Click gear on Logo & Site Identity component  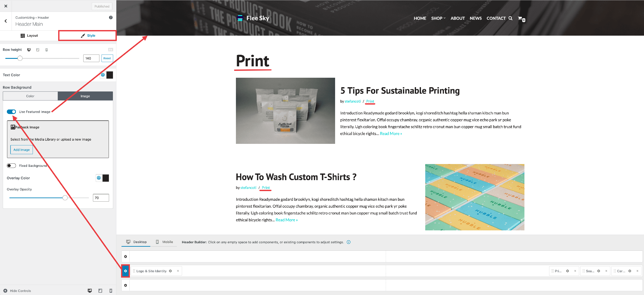170,271
